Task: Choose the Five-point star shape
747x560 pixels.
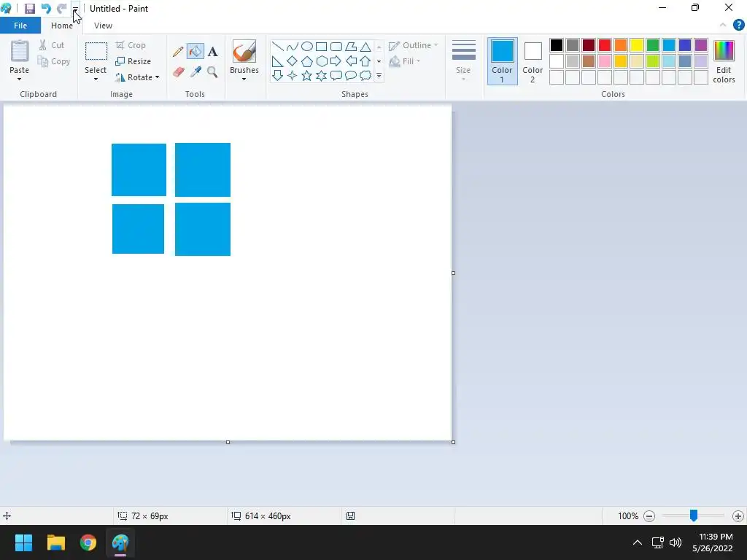Action: (307, 76)
